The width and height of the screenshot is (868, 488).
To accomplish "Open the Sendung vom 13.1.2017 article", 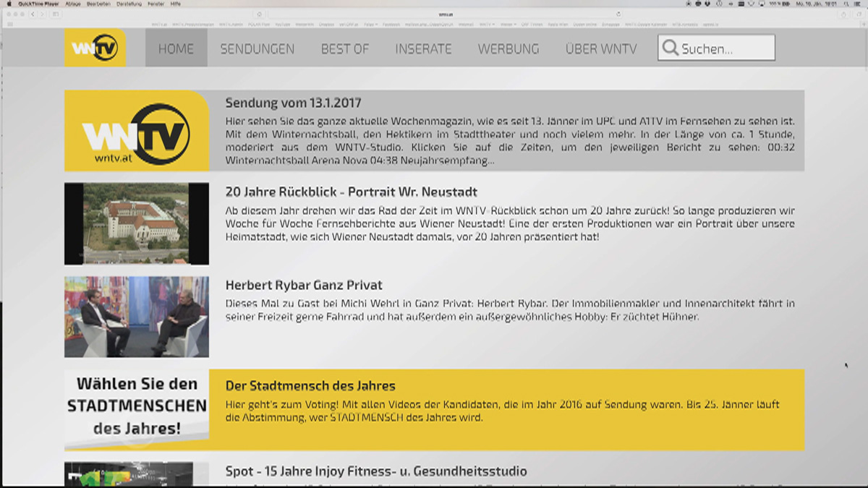I will tap(294, 103).
